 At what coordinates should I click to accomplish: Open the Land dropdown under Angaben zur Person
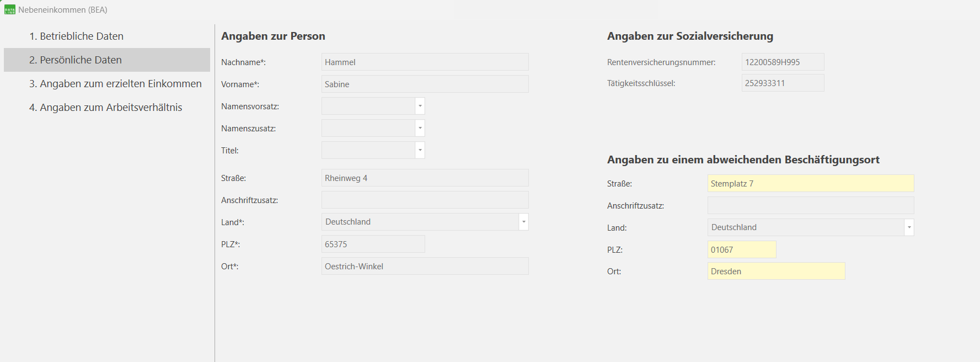(x=523, y=222)
